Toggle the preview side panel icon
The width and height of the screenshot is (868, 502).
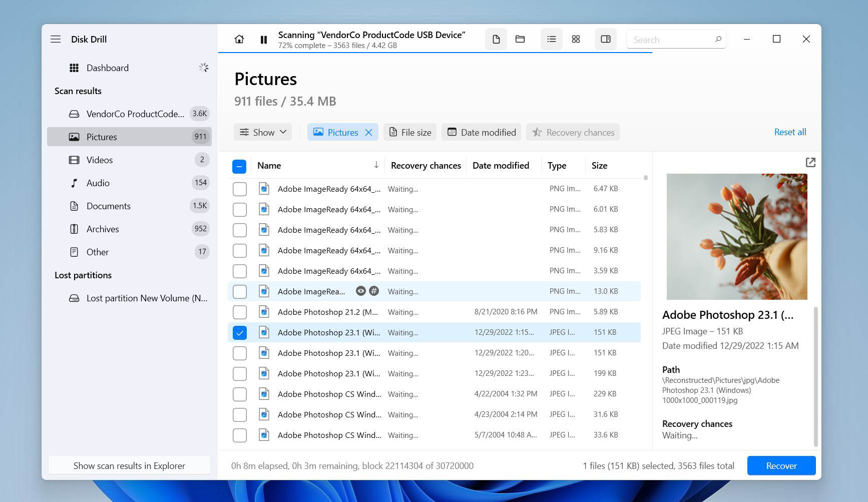point(606,39)
